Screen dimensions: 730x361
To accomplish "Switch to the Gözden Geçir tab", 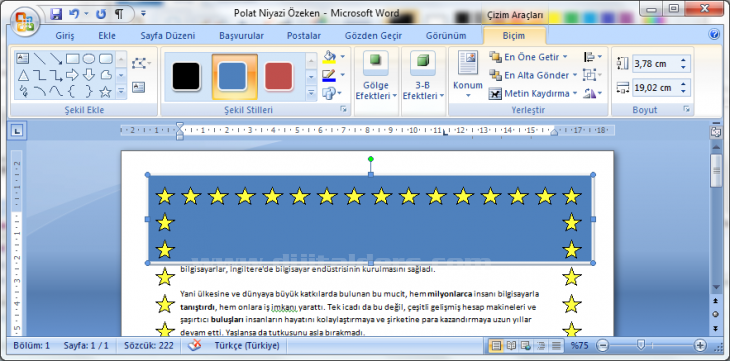I will pyautogui.click(x=373, y=36).
